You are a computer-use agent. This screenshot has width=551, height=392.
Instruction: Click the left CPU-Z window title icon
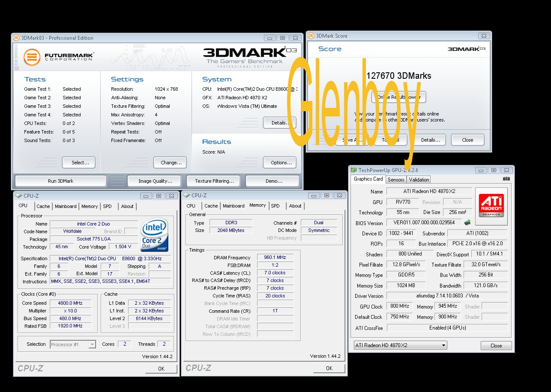(18, 196)
